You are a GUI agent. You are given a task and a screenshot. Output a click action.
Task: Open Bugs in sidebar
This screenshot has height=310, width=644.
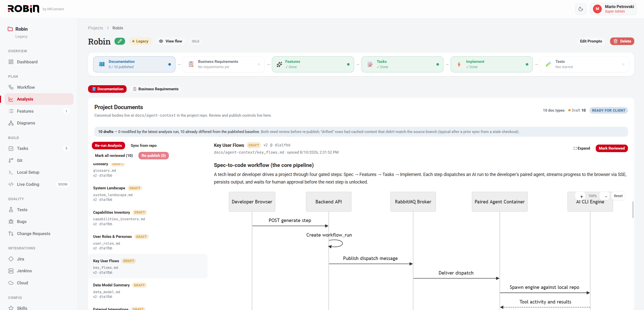point(39,222)
